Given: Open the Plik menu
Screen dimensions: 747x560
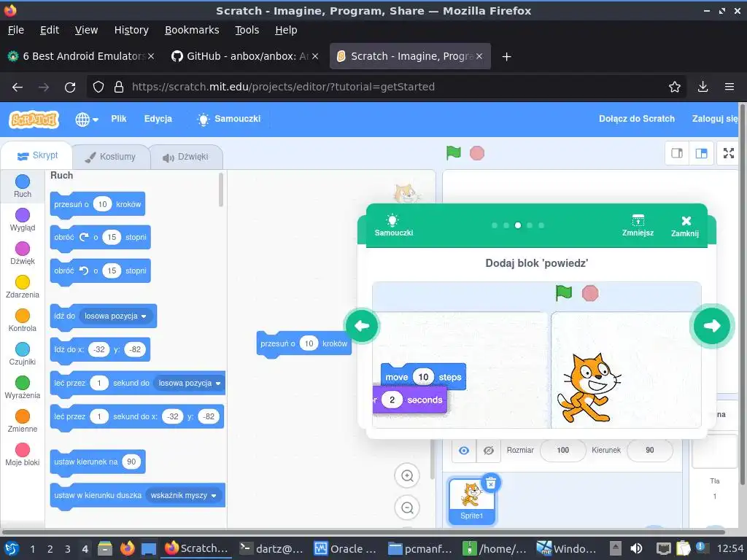Looking at the screenshot, I should pos(119,119).
